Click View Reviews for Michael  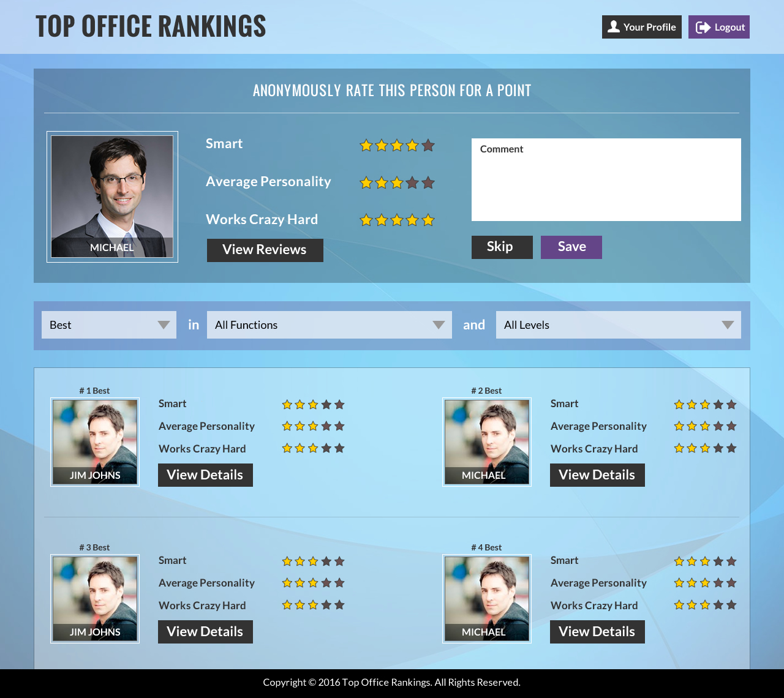(x=265, y=250)
